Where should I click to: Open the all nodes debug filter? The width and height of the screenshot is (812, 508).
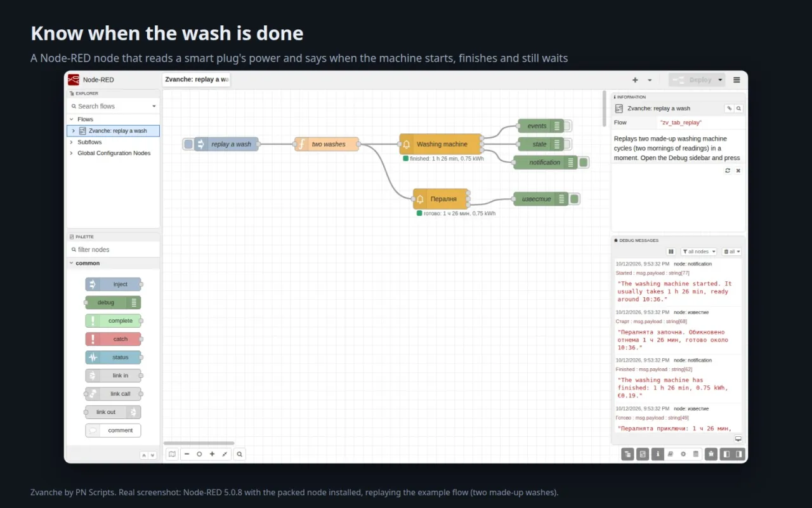click(698, 251)
